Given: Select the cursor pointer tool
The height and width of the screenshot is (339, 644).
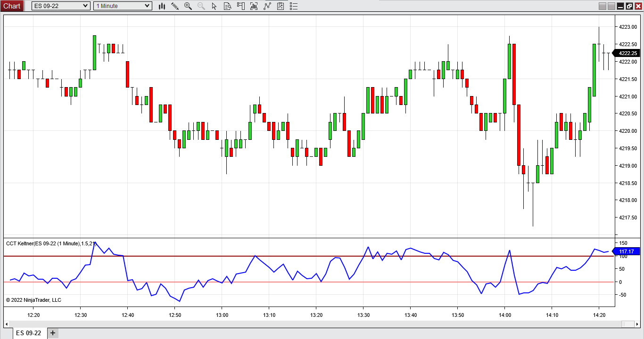Looking at the screenshot, I should click(x=215, y=6).
